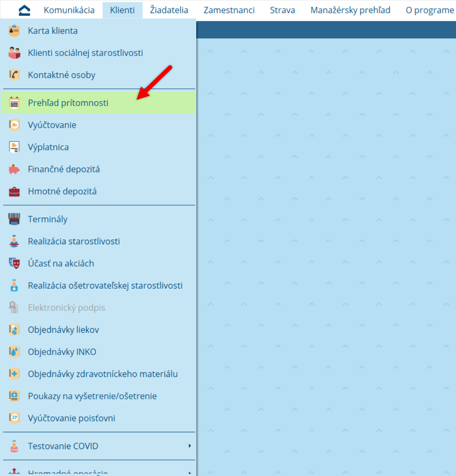The height and width of the screenshot is (476, 456).
Task: Click the Testovanie COVID icon
Action: 14,446
